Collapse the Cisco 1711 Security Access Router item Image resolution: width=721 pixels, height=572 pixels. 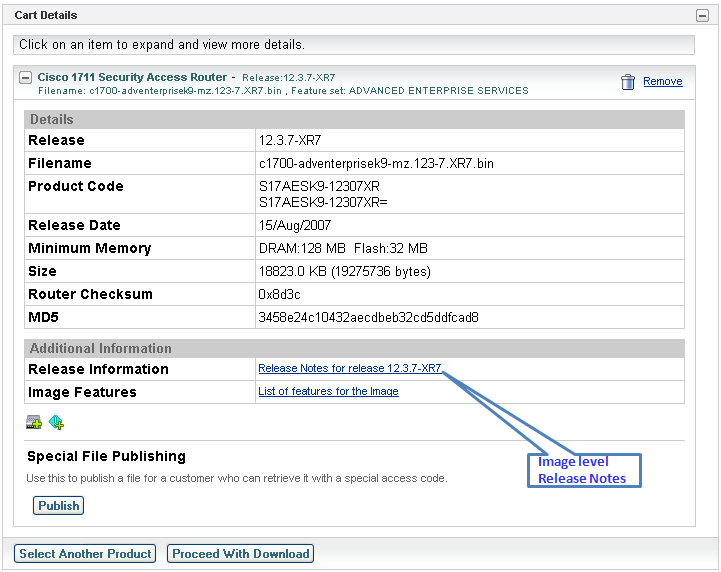coord(25,77)
